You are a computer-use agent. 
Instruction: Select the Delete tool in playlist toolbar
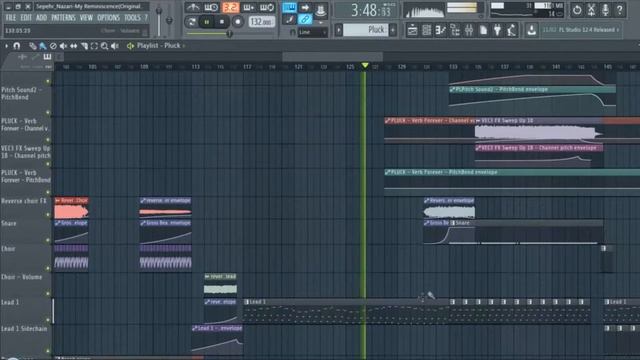pyautogui.click(x=53, y=46)
